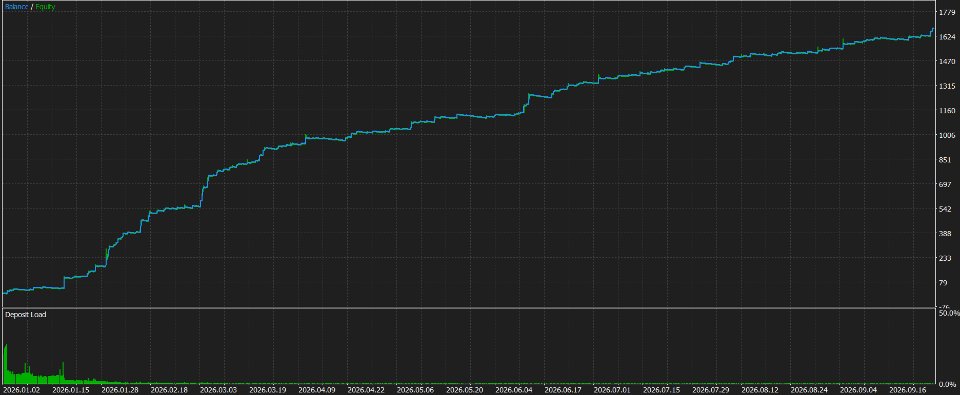Click the 50.0% deposit load label
The width and height of the screenshot is (960, 395).
pos(948,313)
